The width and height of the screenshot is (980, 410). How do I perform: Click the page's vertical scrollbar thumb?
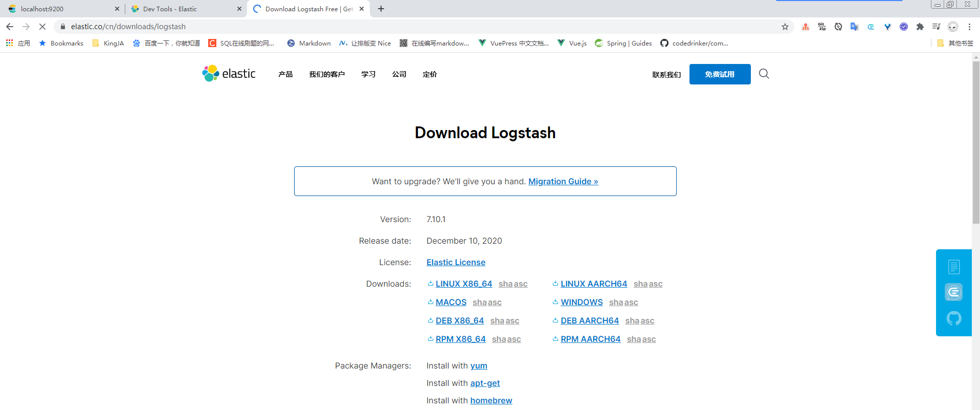[976, 142]
